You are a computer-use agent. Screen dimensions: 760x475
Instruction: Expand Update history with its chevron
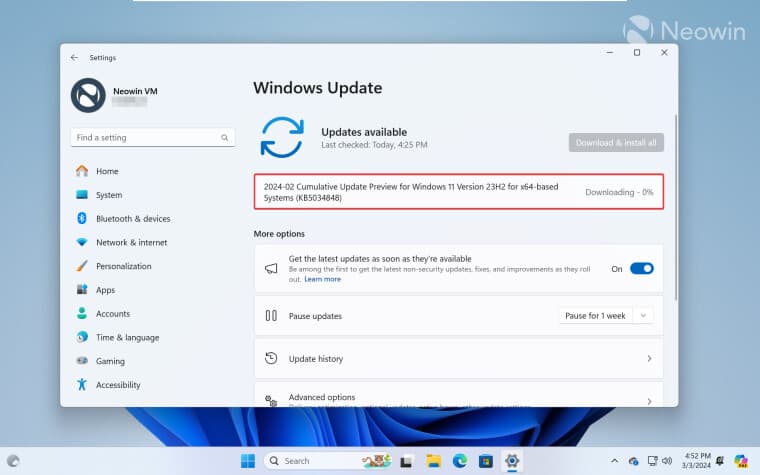pyautogui.click(x=649, y=359)
